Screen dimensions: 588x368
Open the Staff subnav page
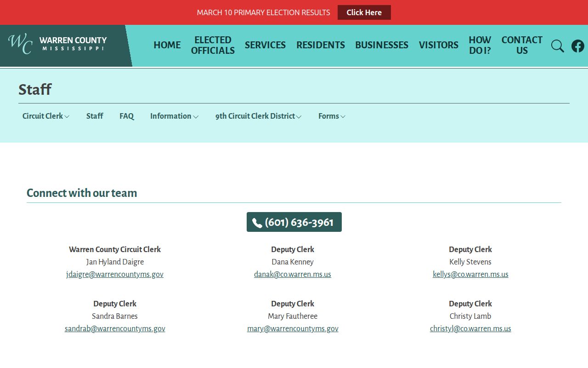(95, 116)
